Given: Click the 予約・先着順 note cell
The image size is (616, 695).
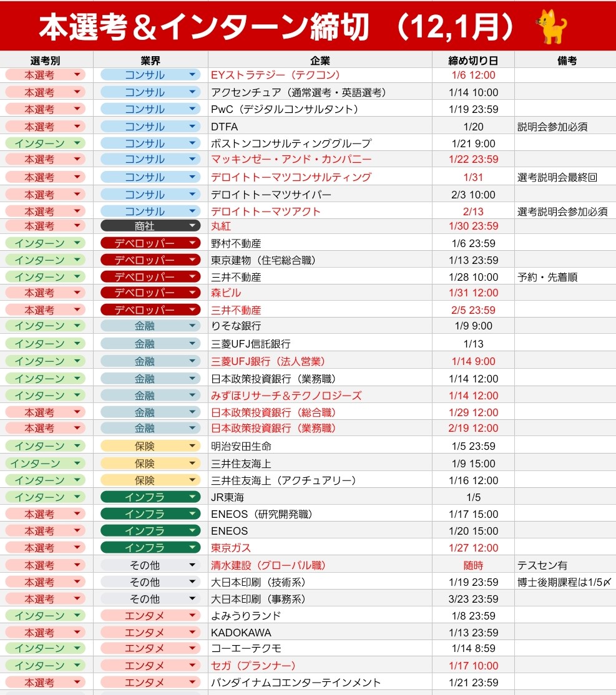Looking at the screenshot, I should click(x=565, y=277).
